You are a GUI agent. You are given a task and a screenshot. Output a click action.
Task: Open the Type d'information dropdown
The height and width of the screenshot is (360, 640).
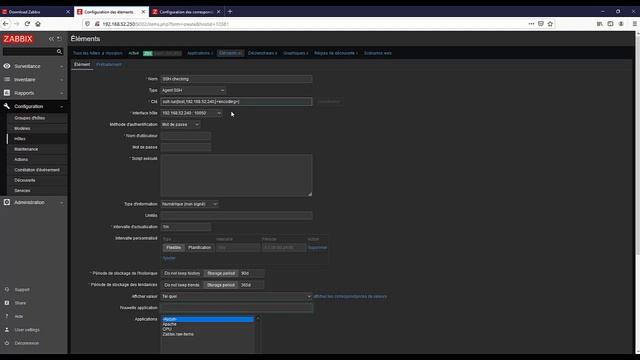(x=189, y=204)
